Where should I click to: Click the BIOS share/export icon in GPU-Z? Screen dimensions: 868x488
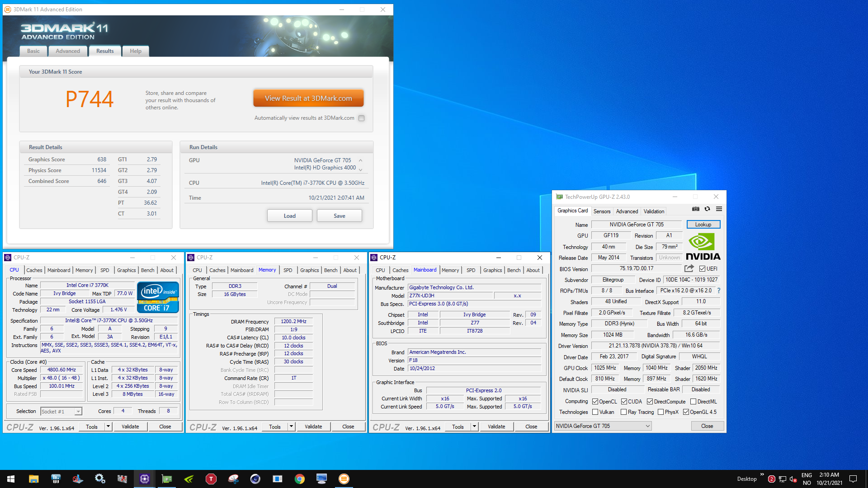pyautogui.click(x=689, y=268)
